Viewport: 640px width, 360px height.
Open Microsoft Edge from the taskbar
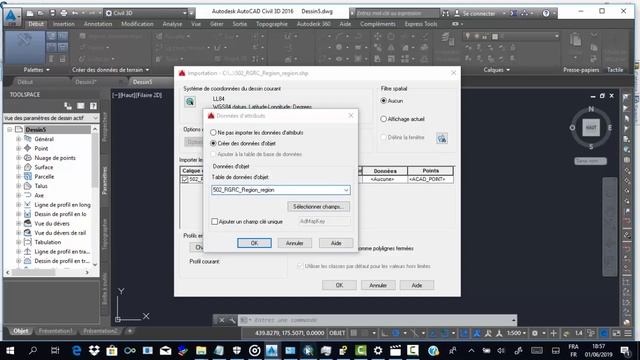click(x=76, y=351)
